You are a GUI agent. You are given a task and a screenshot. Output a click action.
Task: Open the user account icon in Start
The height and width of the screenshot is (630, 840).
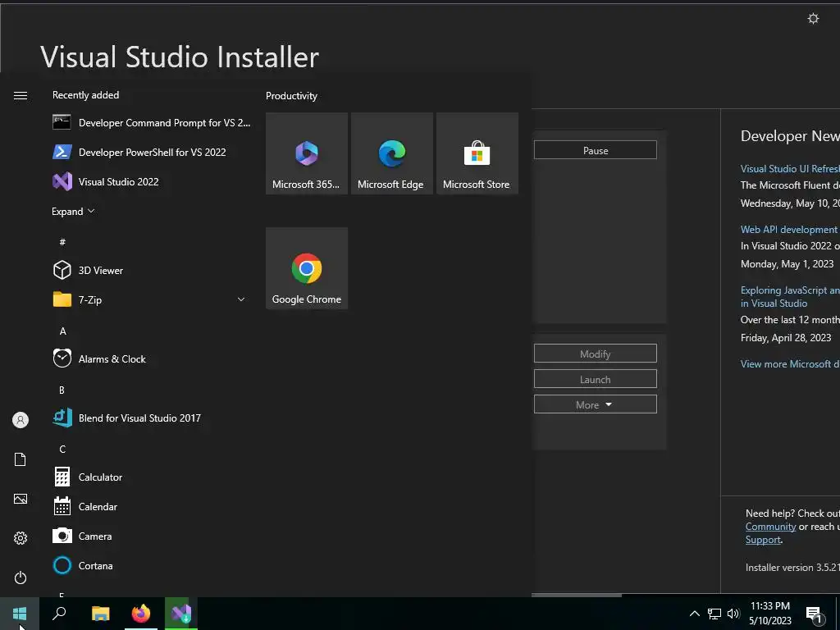click(x=21, y=420)
